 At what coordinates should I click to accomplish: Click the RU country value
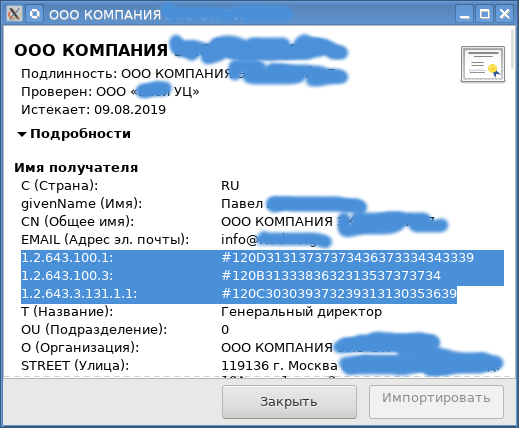click(230, 186)
